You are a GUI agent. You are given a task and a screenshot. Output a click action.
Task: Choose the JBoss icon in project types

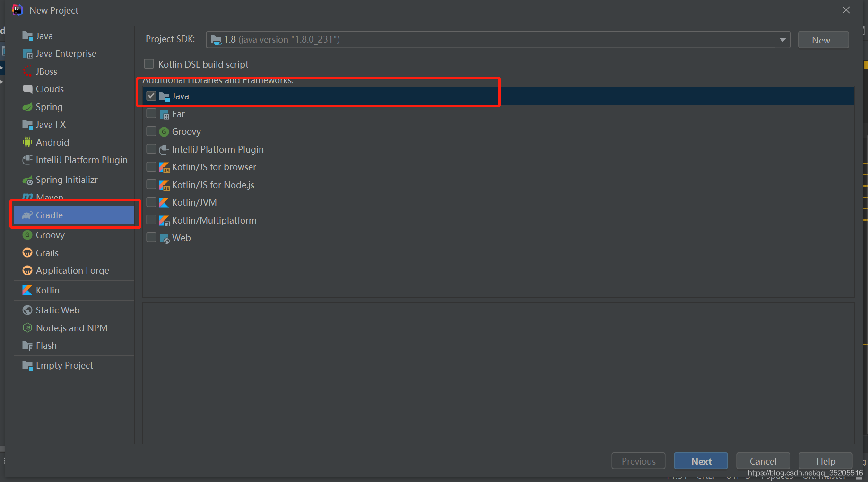27,71
